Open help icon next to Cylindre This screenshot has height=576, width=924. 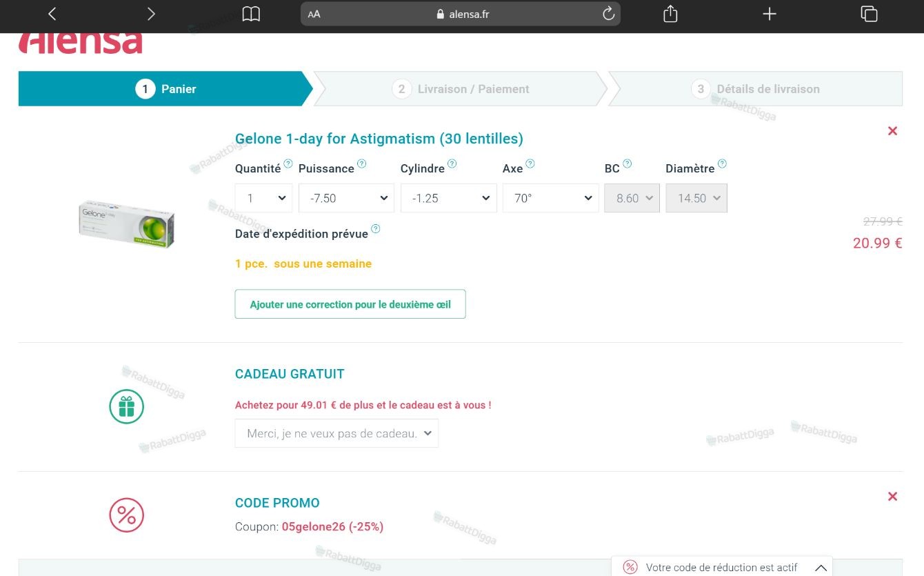[x=452, y=164]
